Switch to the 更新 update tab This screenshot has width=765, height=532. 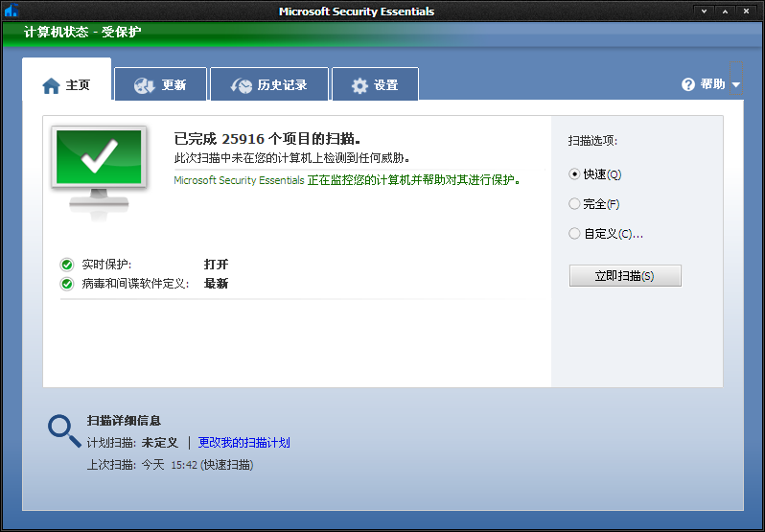pyautogui.click(x=160, y=85)
